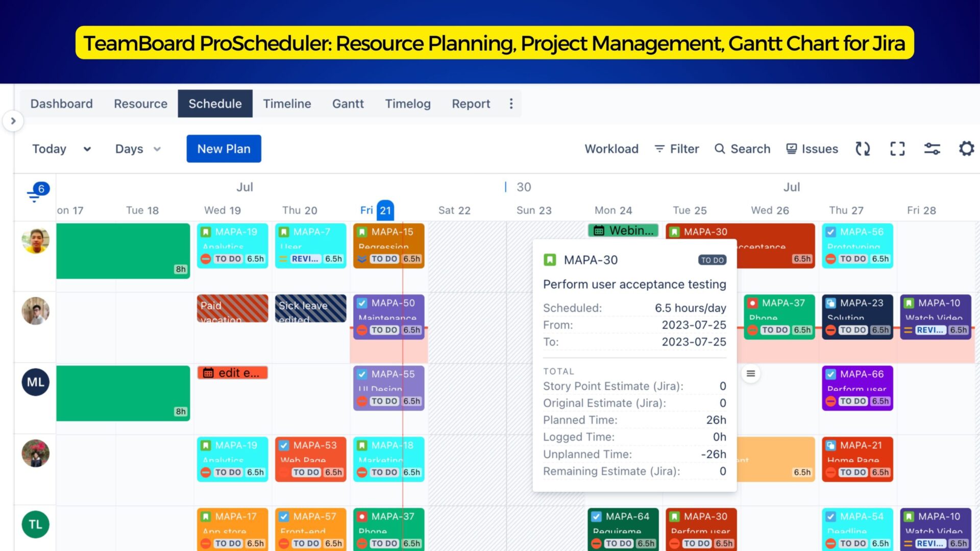Open the MAPA-66 task card
Viewport: 980px width, 551px height.
(x=857, y=388)
